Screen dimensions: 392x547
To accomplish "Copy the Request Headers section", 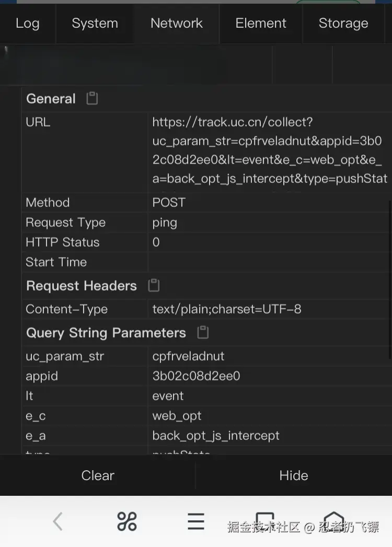I will click(x=154, y=285).
